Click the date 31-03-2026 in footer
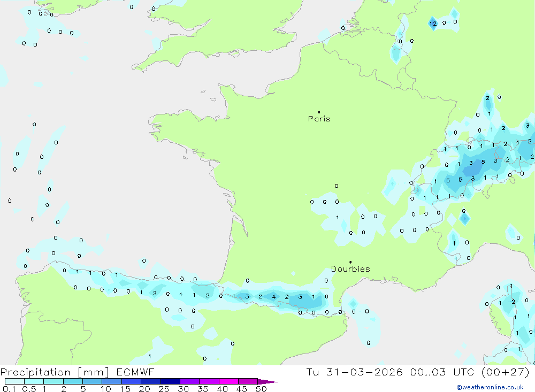 (x=364, y=372)
